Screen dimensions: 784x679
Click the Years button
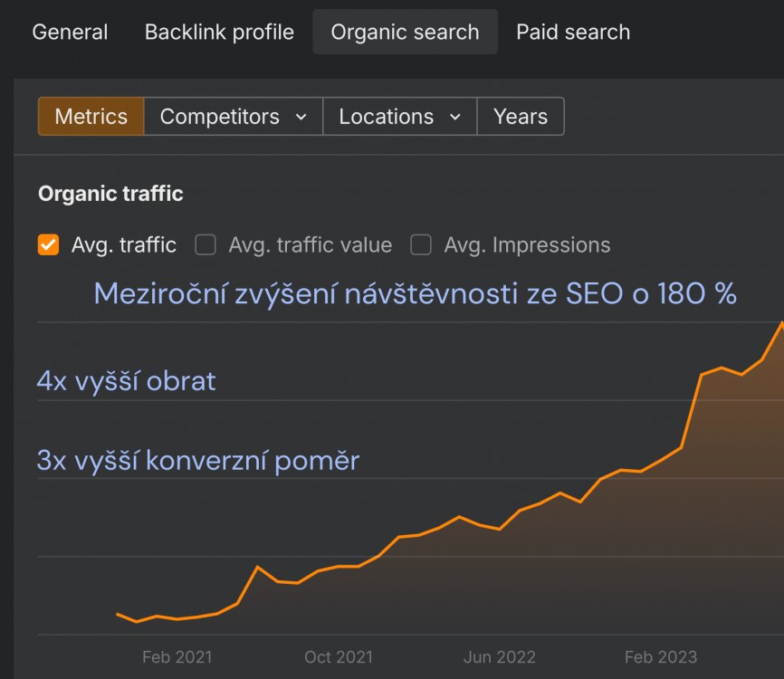tap(521, 116)
